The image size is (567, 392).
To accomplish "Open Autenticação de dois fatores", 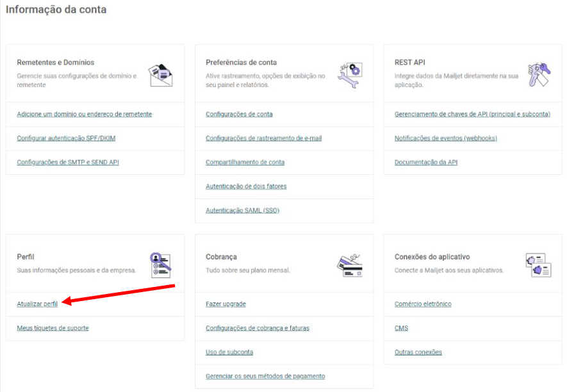I will pyautogui.click(x=246, y=186).
